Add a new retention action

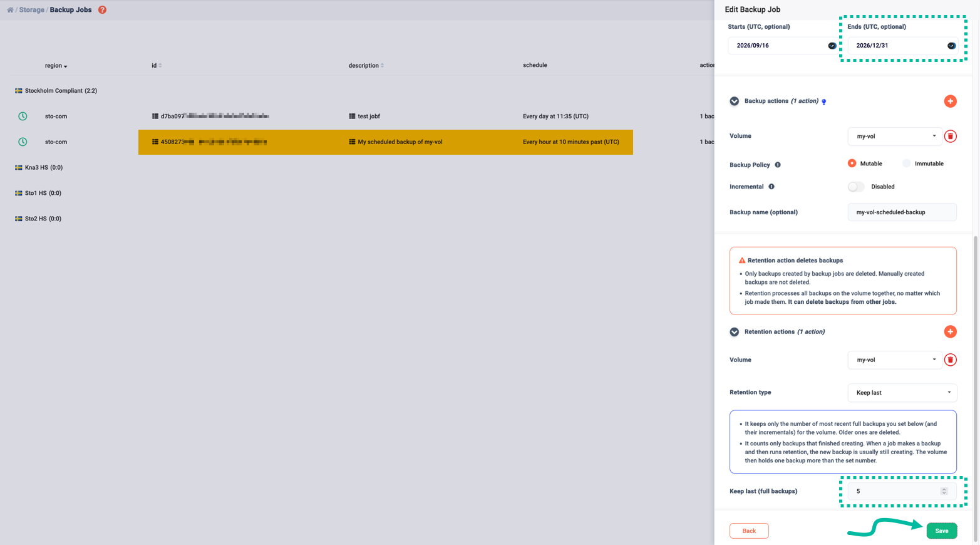tap(950, 332)
